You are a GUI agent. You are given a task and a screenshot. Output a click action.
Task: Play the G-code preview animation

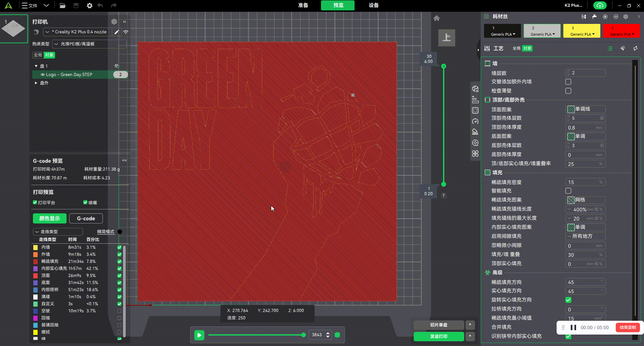[x=199, y=335]
